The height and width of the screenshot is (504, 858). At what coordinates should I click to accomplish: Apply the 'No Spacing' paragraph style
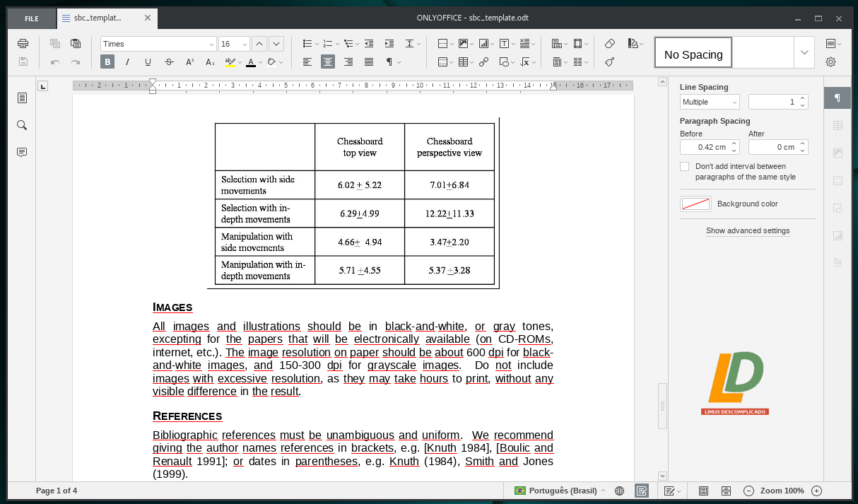coord(693,54)
